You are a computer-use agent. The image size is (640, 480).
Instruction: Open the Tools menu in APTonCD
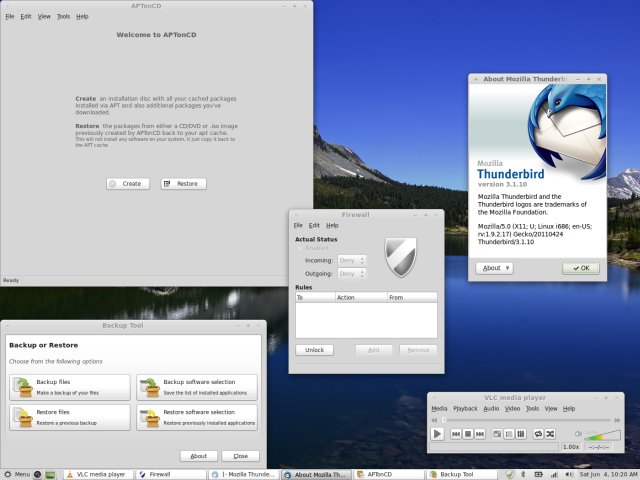pos(63,17)
